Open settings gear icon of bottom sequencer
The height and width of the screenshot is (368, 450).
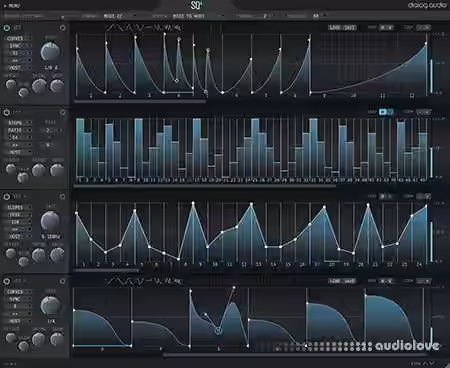62,281
